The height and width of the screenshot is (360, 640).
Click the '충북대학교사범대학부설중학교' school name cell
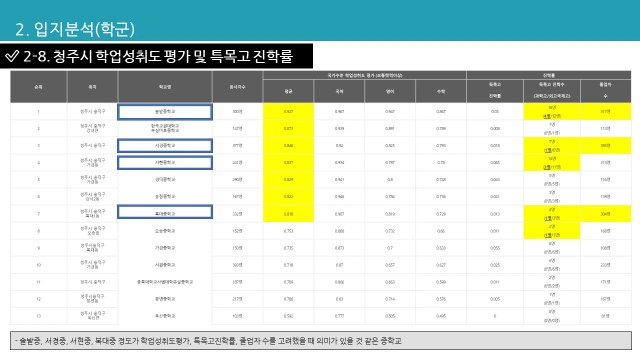tap(165, 282)
